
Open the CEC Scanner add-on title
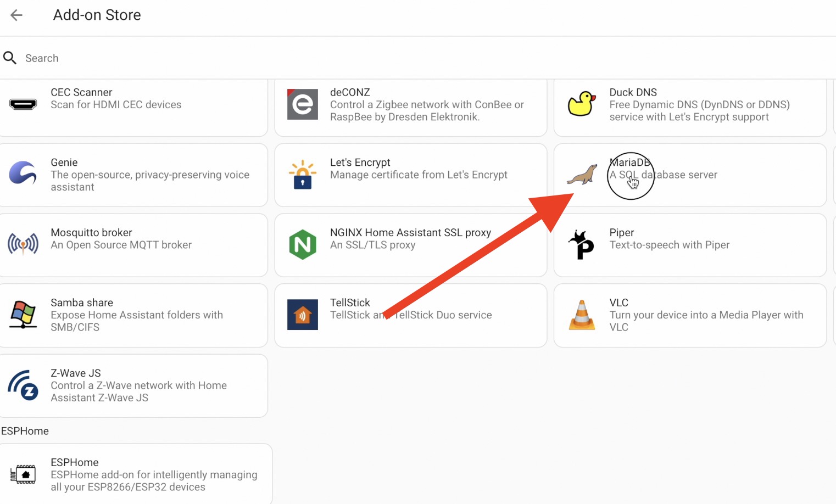81,92
